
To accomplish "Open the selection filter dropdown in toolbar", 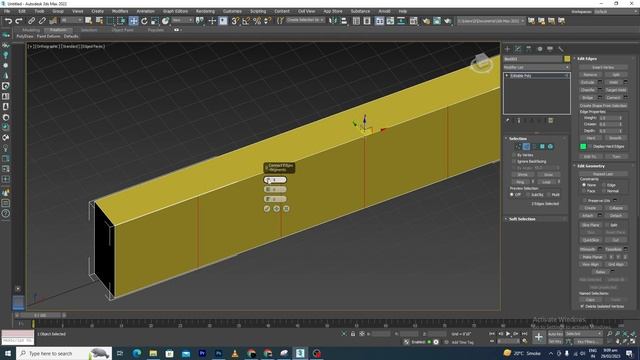I will pos(71,20).
